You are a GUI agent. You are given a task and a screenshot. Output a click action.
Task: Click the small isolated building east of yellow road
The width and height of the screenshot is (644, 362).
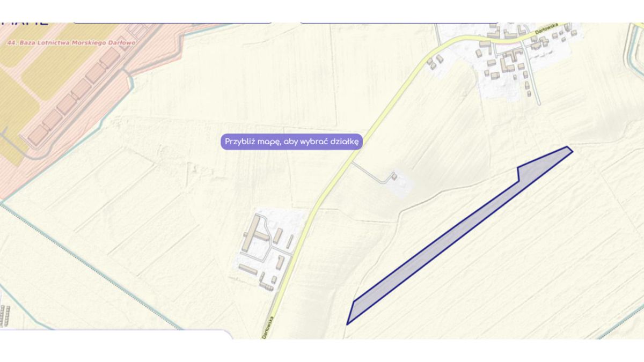395,175
